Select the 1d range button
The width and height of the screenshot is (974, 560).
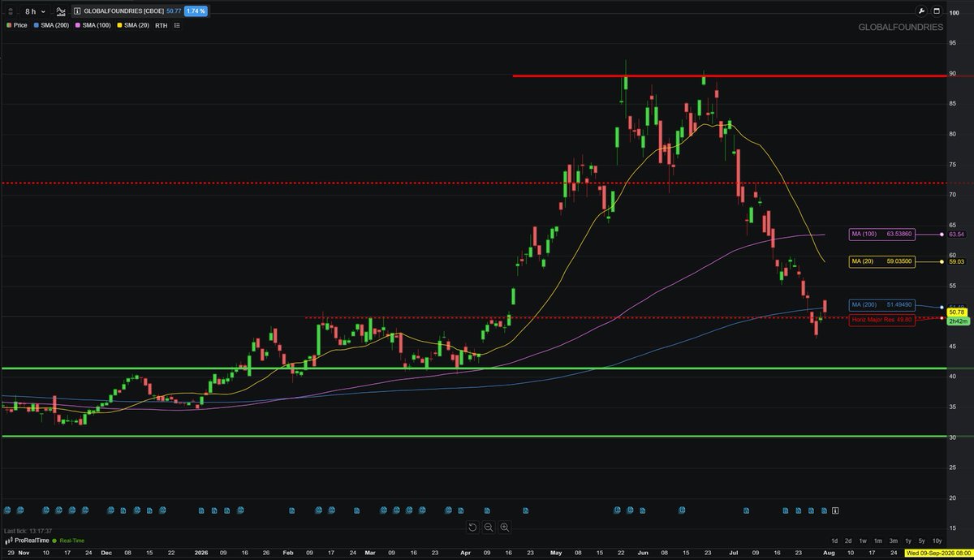click(x=834, y=541)
